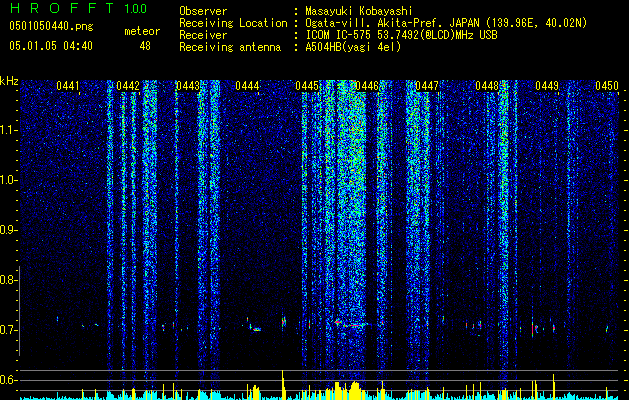Click the meteor count value 48
629x400 pixels.
[x=145, y=46]
